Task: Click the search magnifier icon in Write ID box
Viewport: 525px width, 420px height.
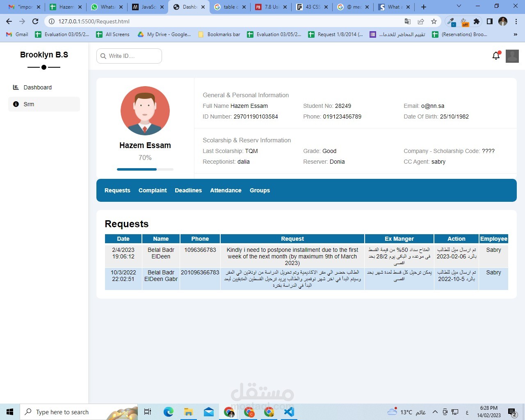Action: tap(103, 56)
